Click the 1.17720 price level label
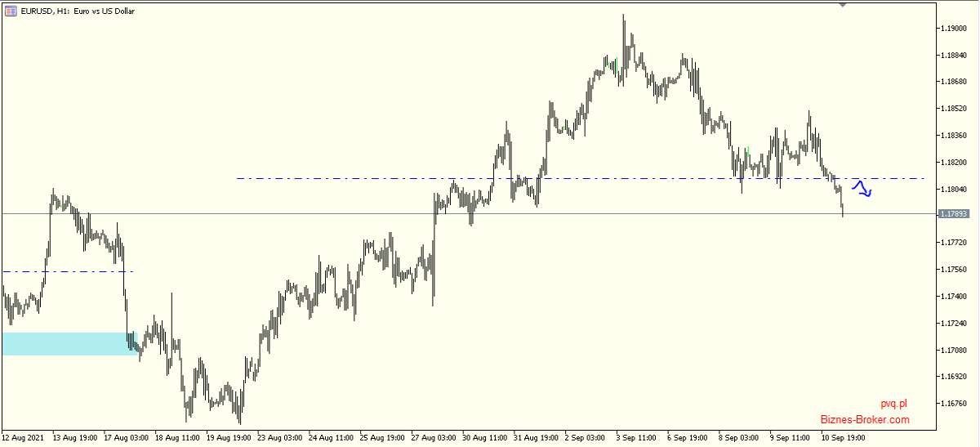The width and height of the screenshot is (980, 447). [x=953, y=243]
